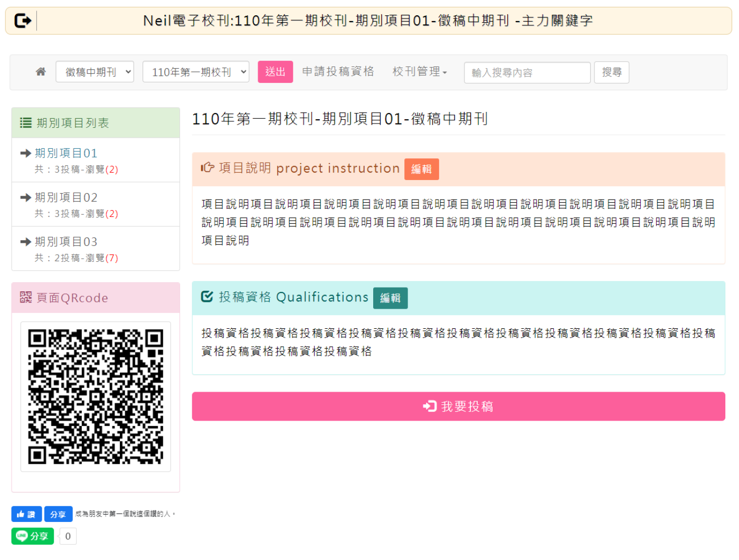
Task: Select 期別項目01 in the sidebar list
Action: point(66,153)
